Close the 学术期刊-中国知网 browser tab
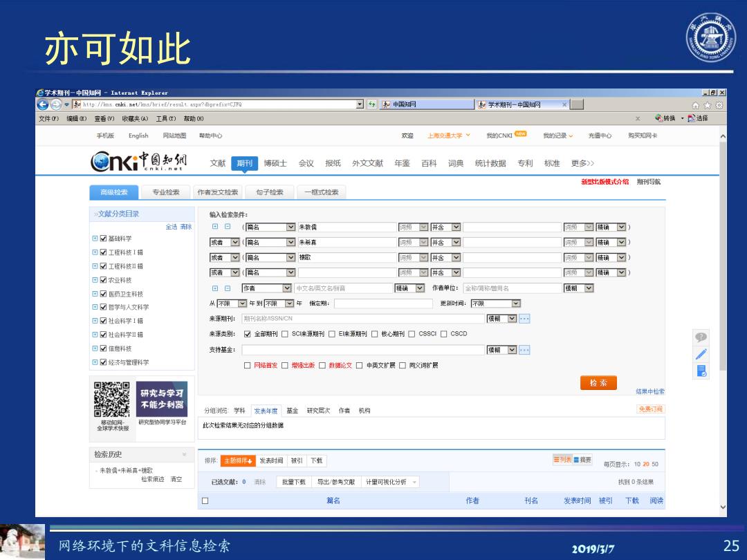 point(564,105)
